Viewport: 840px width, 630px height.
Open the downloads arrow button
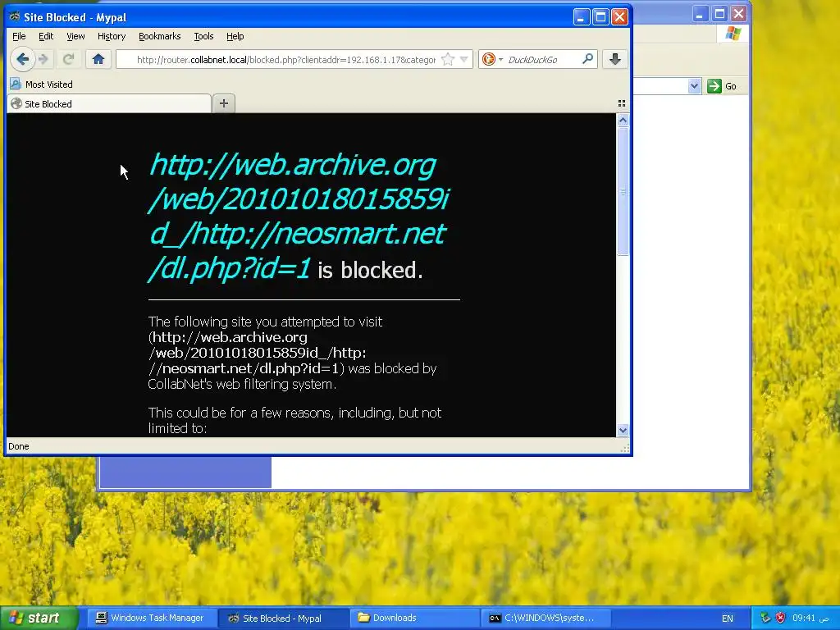(615, 59)
